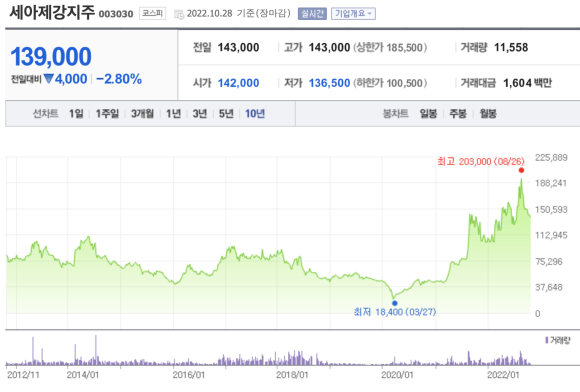Click the 최저 18,400 (03/27) label
This screenshot has width=580, height=392.
pyautogui.click(x=395, y=312)
